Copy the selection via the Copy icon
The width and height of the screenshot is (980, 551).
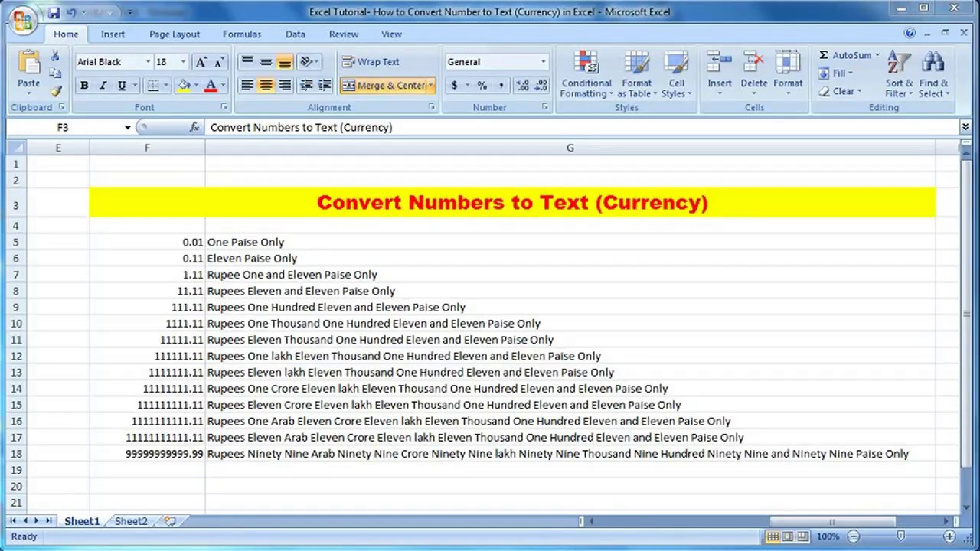[55, 73]
